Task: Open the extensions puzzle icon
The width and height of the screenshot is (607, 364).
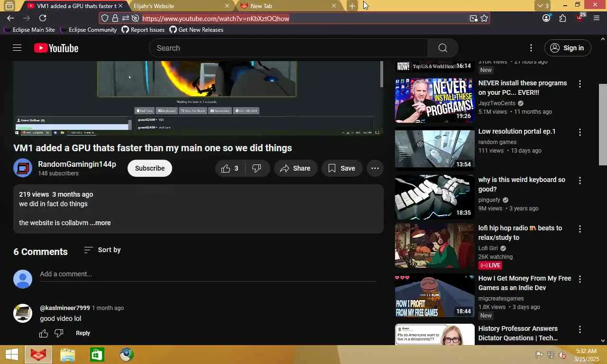Action: [563, 18]
